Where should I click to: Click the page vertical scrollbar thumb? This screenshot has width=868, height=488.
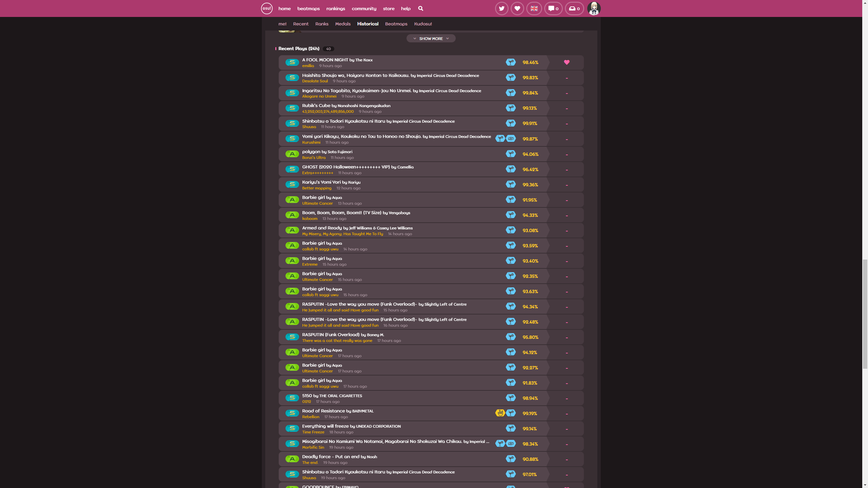point(865,314)
